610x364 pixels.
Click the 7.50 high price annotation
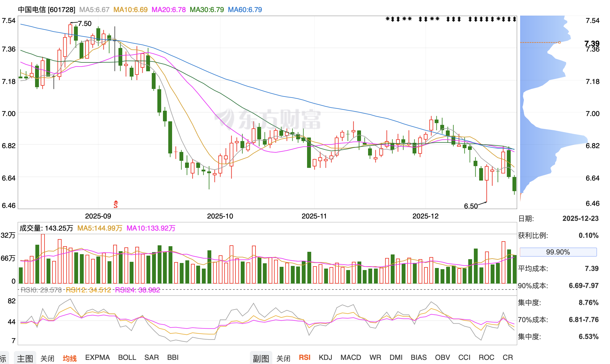point(85,24)
